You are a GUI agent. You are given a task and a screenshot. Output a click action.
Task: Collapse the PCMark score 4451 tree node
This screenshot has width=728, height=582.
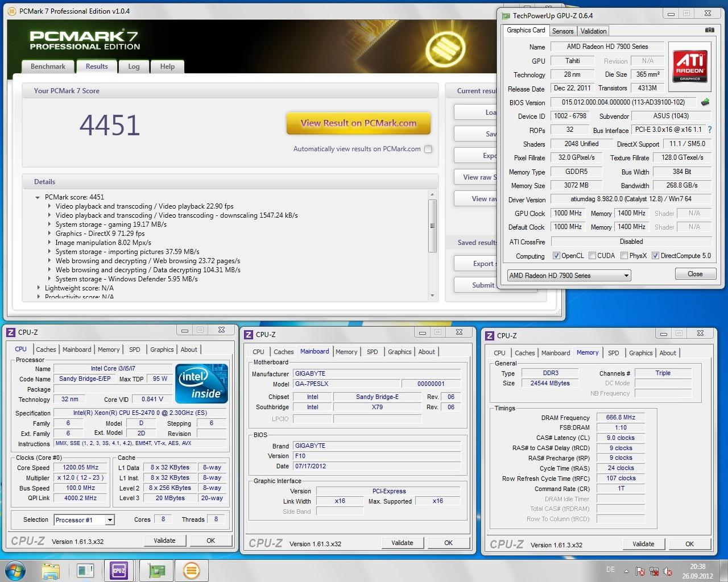[x=38, y=197]
